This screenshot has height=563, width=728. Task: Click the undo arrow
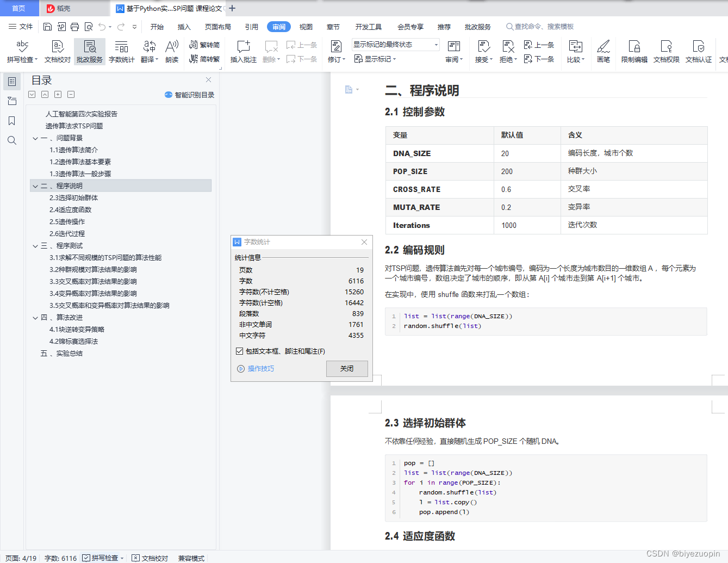(102, 27)
